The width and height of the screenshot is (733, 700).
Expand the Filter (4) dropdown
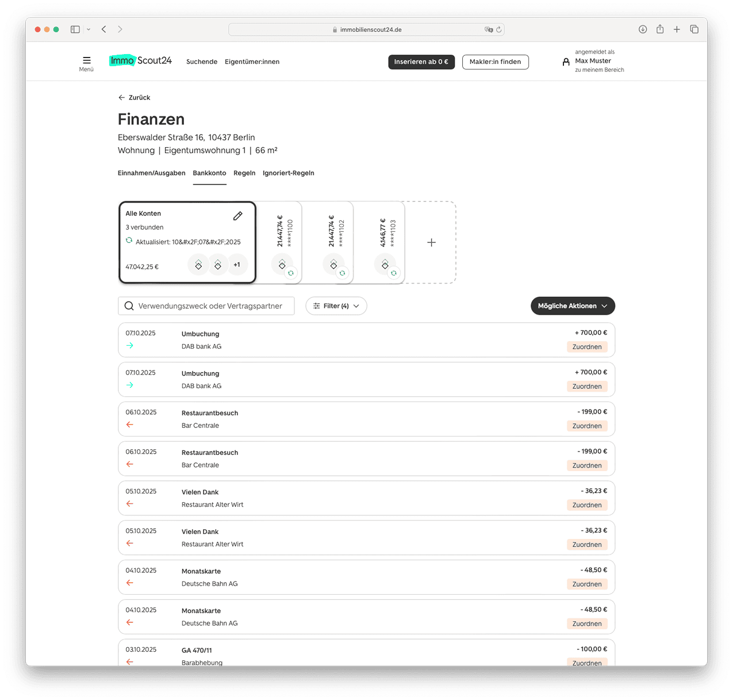[336, 306]
